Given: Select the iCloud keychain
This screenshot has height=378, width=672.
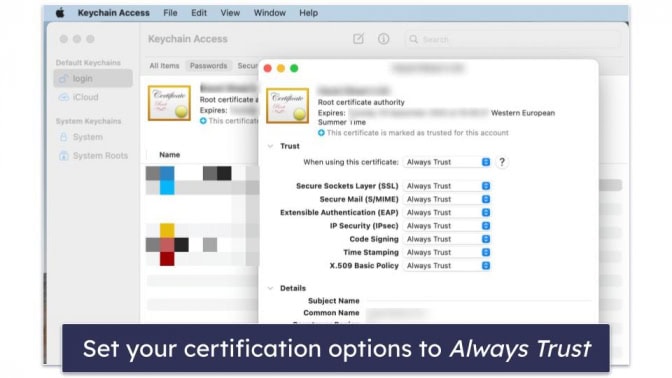Looking at the screenshot, I should pos(93,97).
